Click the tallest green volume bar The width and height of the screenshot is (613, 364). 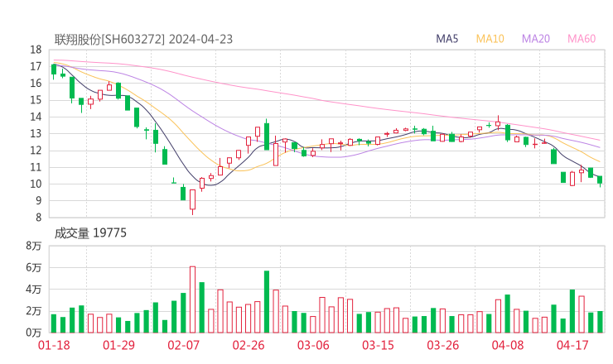[267, 302]
